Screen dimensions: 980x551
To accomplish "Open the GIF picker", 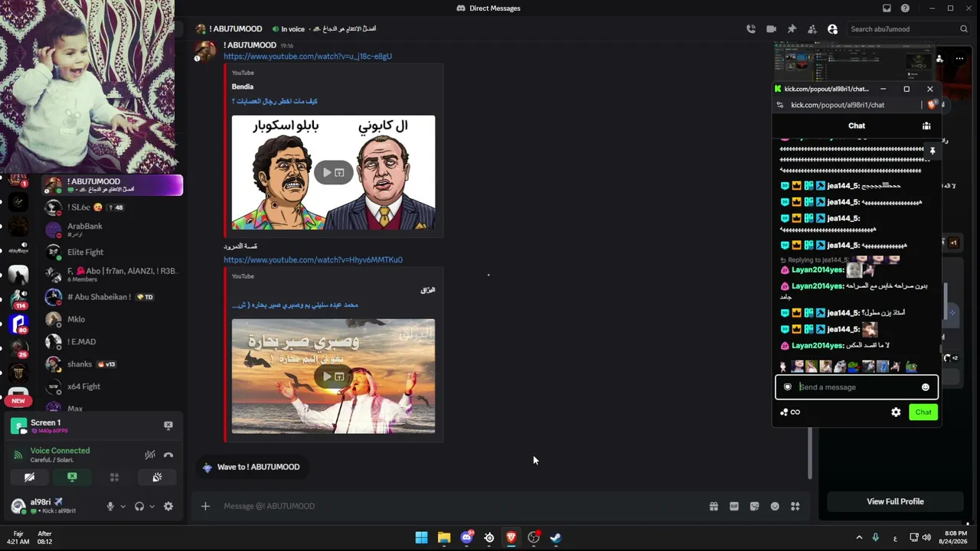I will coord(734,506).
